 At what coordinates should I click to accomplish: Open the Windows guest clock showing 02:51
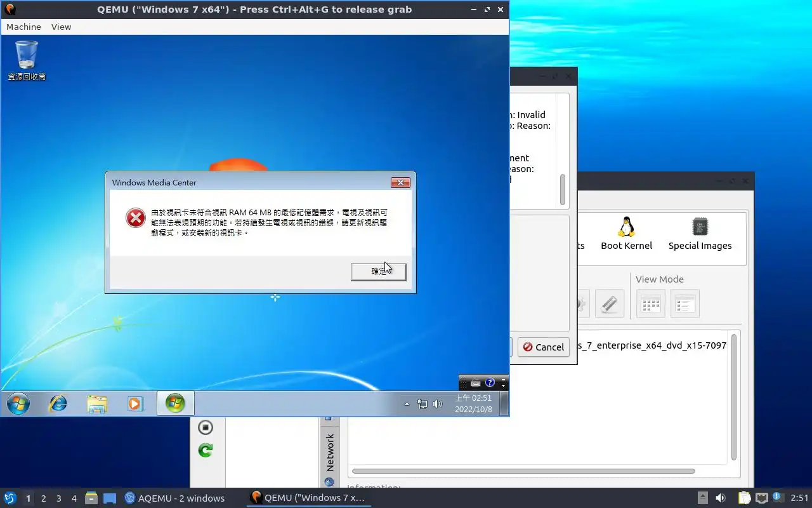pyautogui.click(x=473, y=404)
